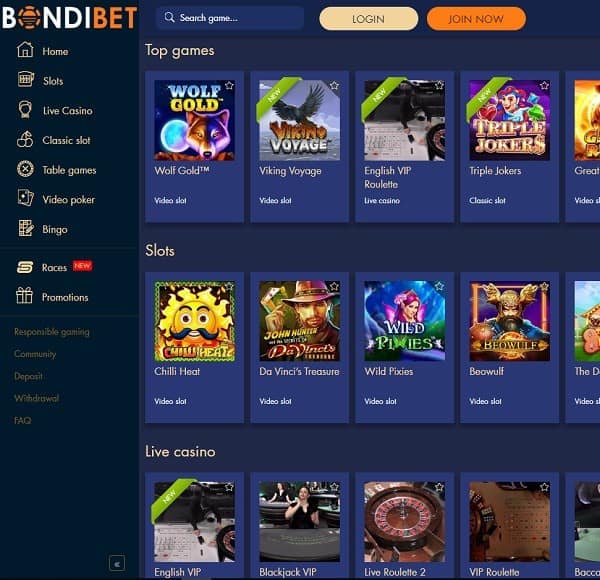Launch the Wild Pixies game thumbnail
The width and height of the screenshot is (600, 580).
(404, 321)
